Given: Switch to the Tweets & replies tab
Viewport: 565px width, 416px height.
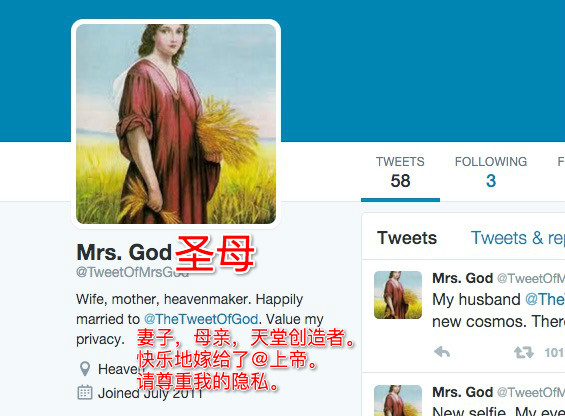Looking at the screenshot, I should (518, 238).
